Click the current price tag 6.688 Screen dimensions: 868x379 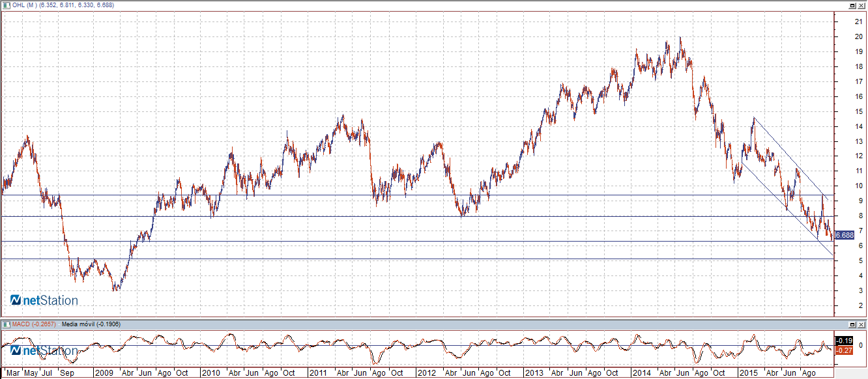pyautogui.click(x=844, y=235)
